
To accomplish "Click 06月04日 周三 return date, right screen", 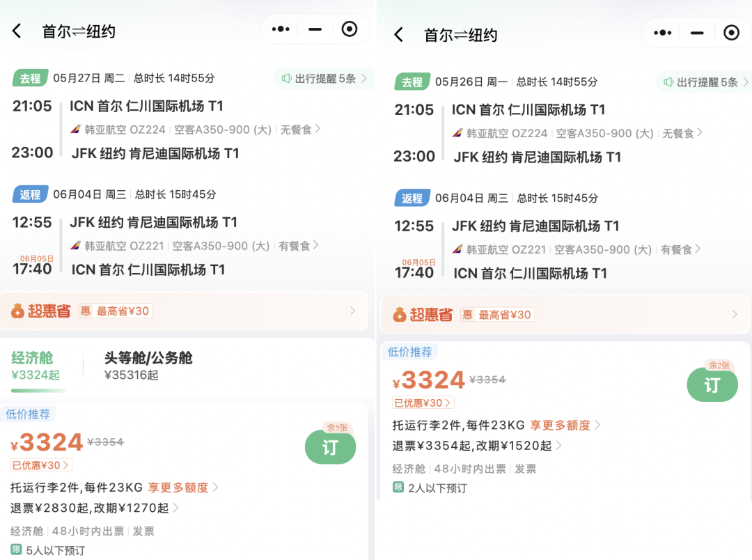I will pyautogui.click(x=471, y=199).
